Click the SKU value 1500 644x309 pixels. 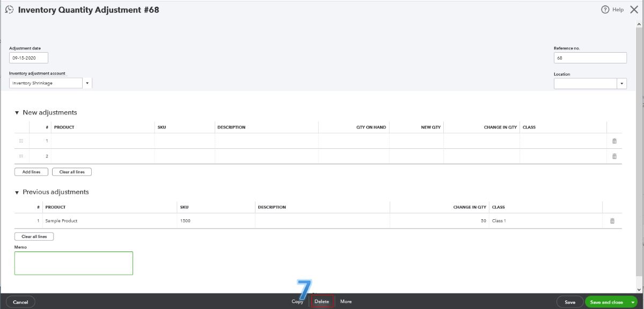point(185,221)
